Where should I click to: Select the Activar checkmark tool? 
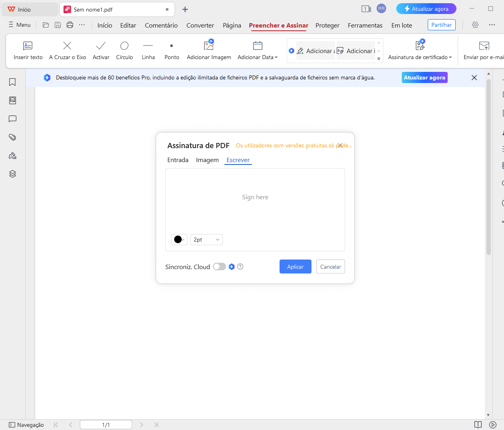(x=101, y=51)
